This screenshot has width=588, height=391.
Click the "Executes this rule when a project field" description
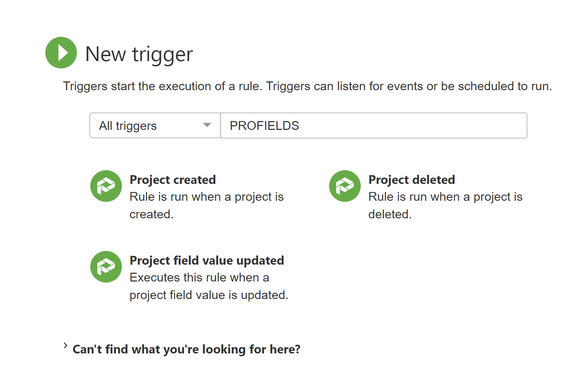tap(209, 286)
